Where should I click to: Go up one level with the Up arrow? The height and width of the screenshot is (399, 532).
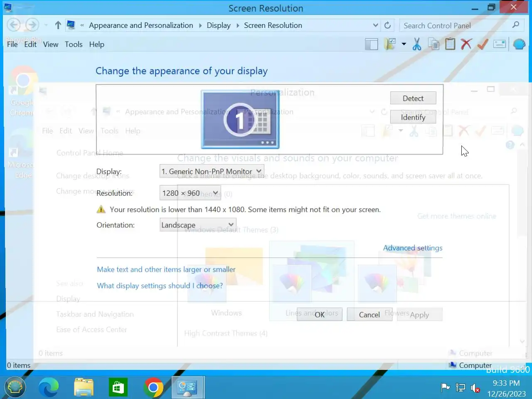(x=58, y=25)
